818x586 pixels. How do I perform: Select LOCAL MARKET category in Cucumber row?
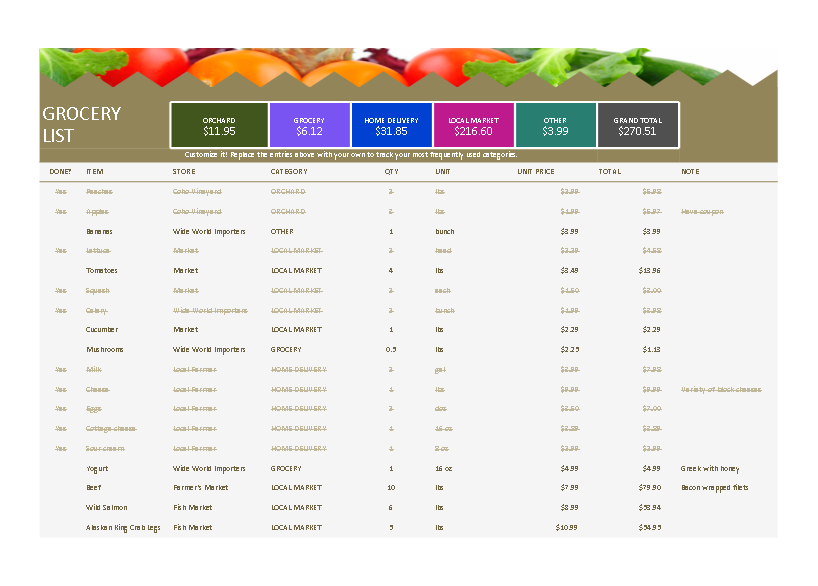point(296,329)
